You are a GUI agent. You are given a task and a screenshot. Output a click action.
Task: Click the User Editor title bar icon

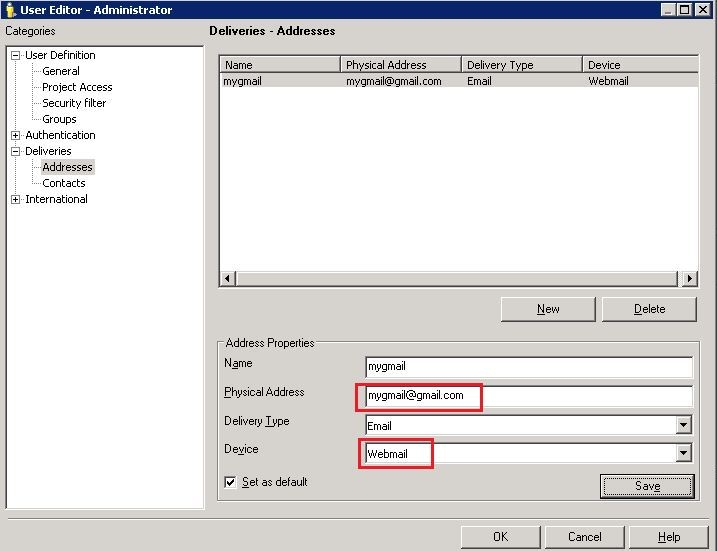[x=10, y=10]
